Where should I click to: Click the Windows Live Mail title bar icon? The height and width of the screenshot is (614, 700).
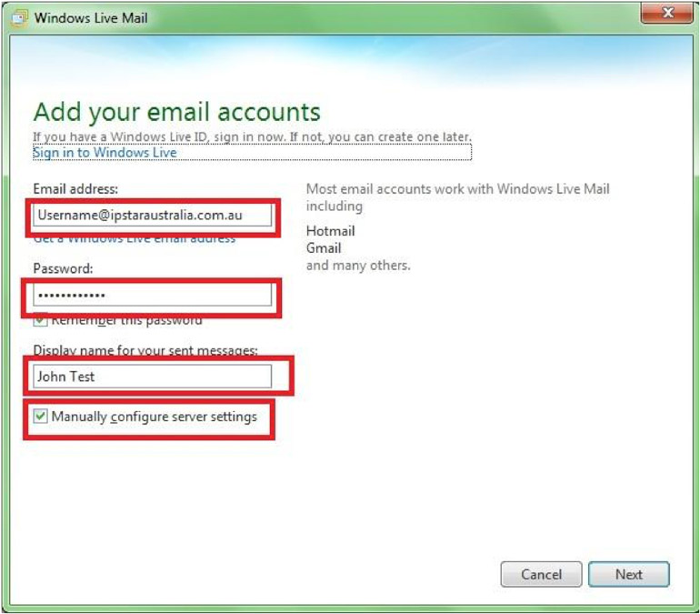pos(19,18)
